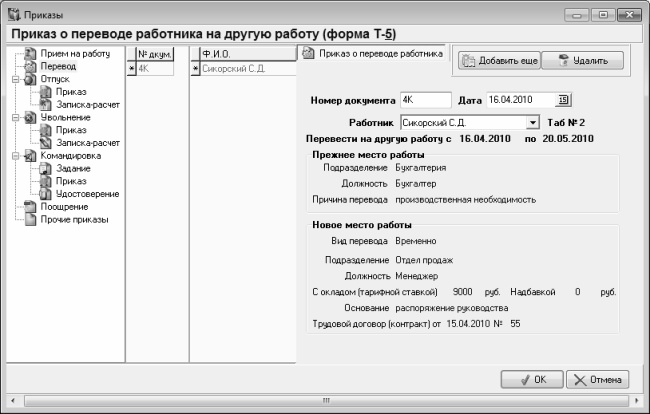Click the Задание document icon
The width and height of the screenshot is (650, 414).
tap(46, 169)
